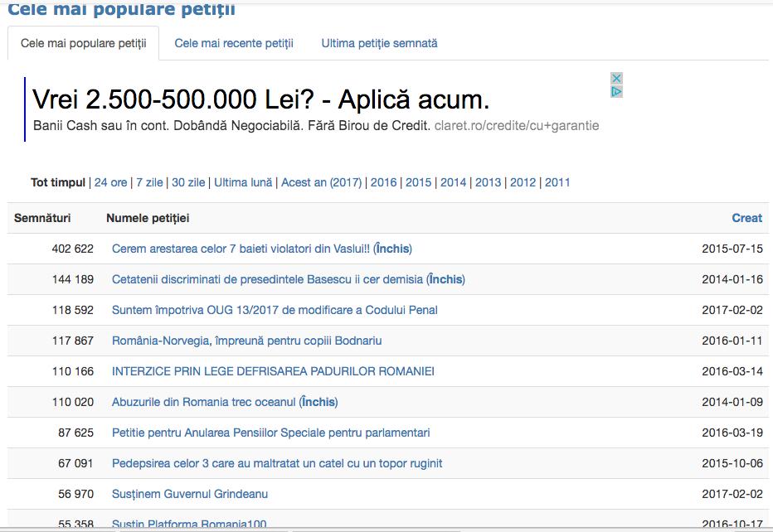Filter petitions by 24 ore
This screenshot has width=773, height=532.
111,182
